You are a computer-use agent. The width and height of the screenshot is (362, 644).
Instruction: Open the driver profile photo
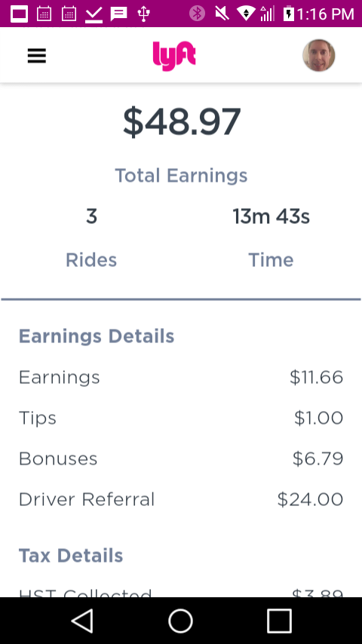(x=319, y=56)
